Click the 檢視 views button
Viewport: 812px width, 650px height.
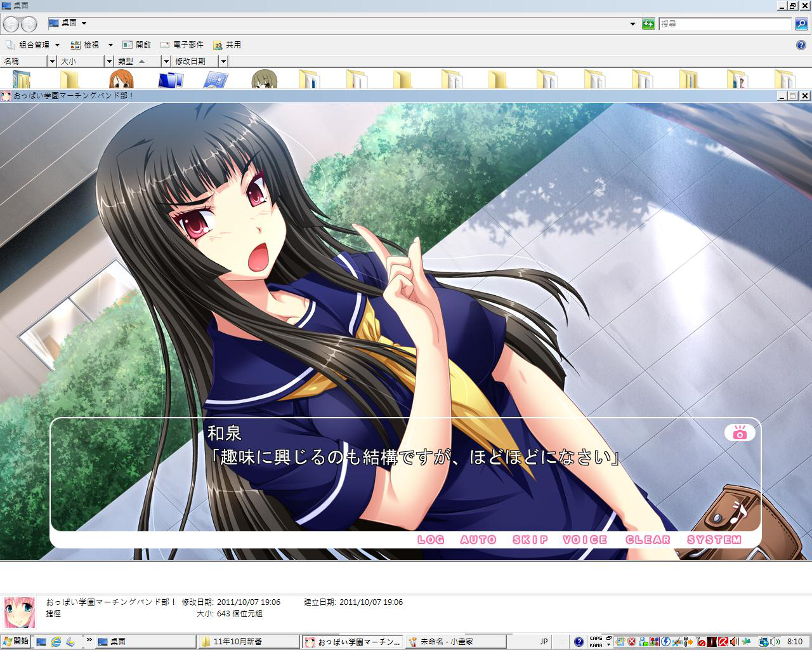click(x=85, y=45)
